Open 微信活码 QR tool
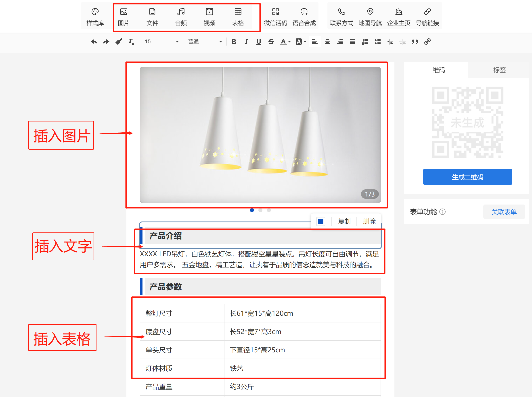 (x=275, y=16)
